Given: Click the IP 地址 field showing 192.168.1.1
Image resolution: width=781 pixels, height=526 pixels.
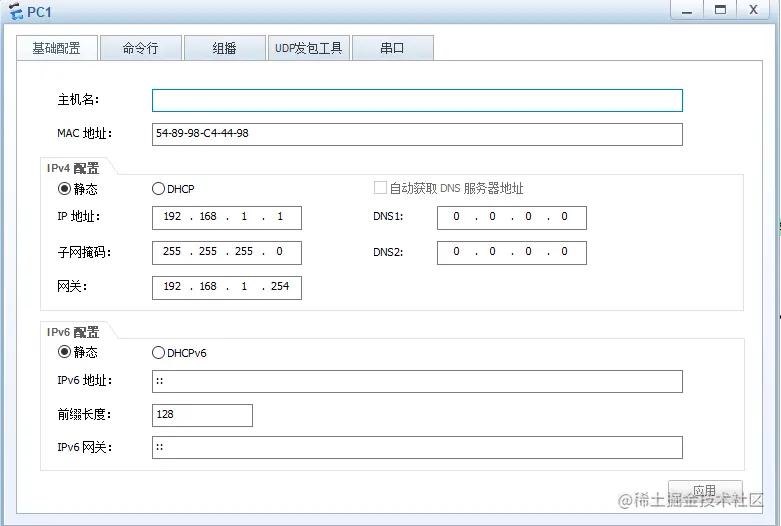Looking at the screenshot, I should point(227,218).
